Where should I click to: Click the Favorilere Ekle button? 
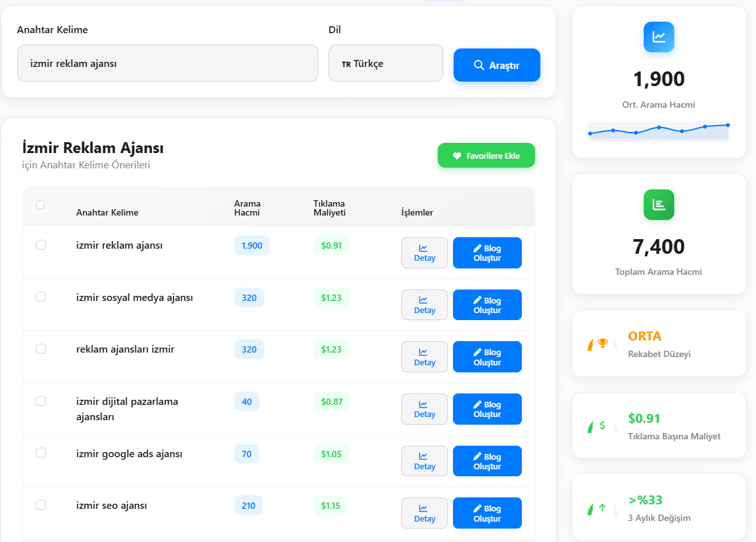click(x=486, y=156)
